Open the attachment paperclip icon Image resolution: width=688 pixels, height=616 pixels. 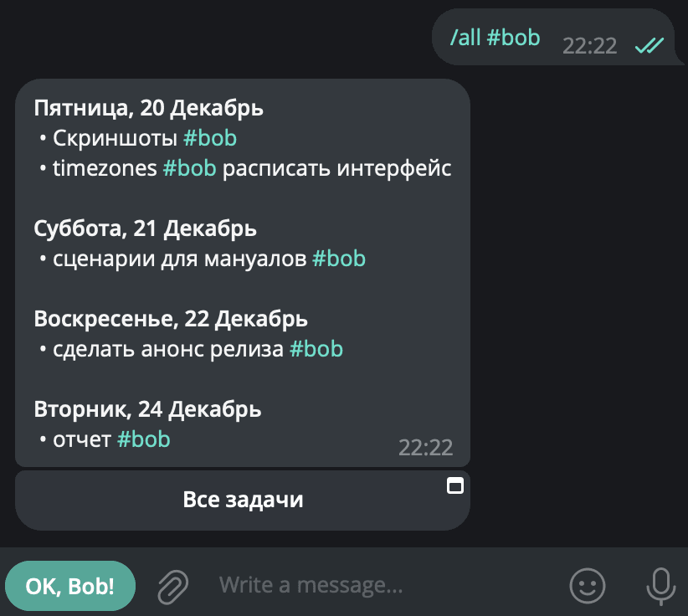[172, 585]
